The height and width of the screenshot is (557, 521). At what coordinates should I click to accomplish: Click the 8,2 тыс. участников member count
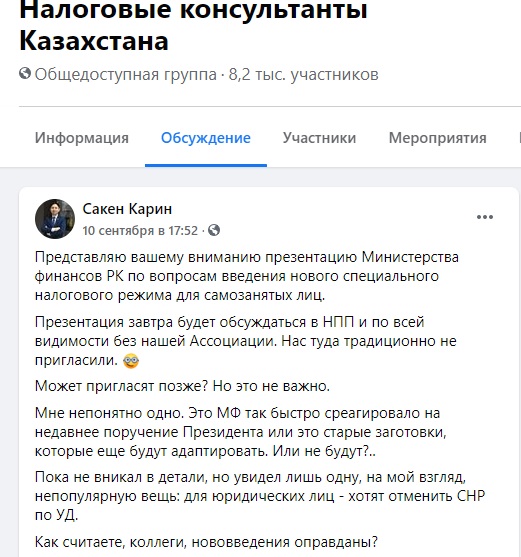coord(304,75)
